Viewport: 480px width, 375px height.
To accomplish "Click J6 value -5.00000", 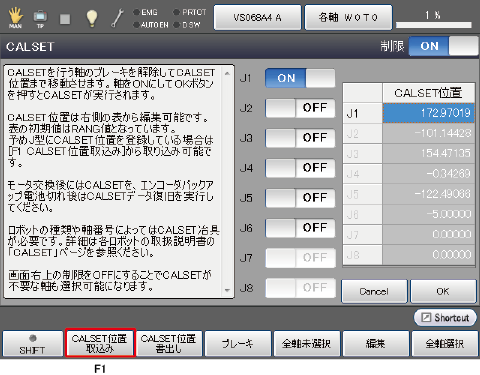I will (428, 214).
